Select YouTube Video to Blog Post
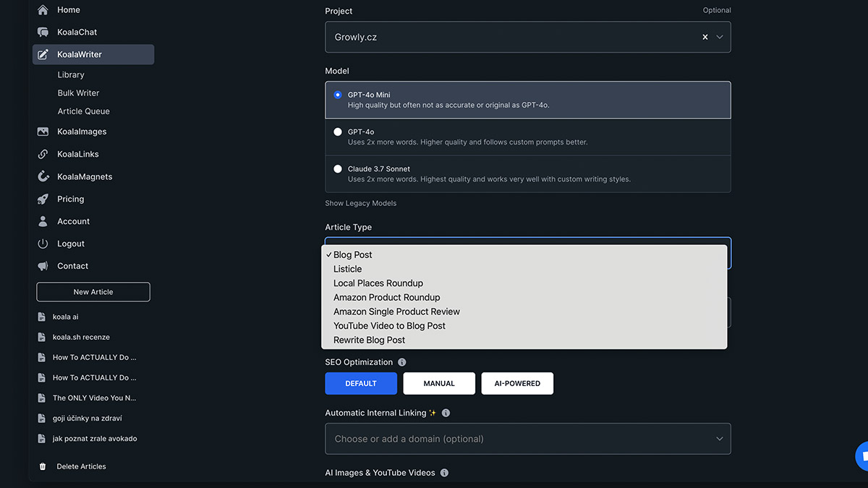 524,326
